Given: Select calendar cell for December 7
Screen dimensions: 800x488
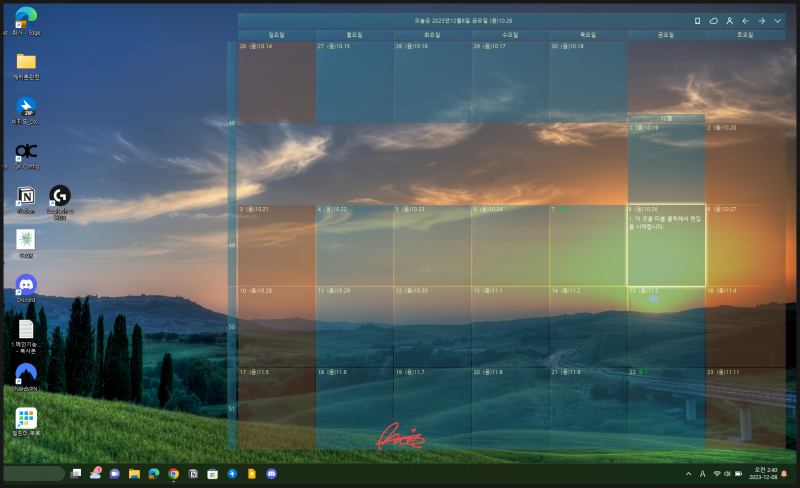Looking at the screenshot, I should pyautogui.click(x=588, y=246).
